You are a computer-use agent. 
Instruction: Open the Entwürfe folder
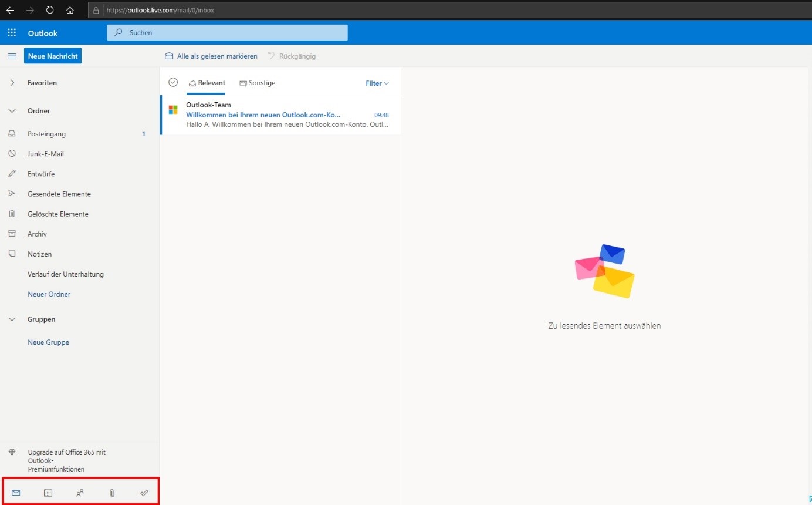(x=80, y=174)
